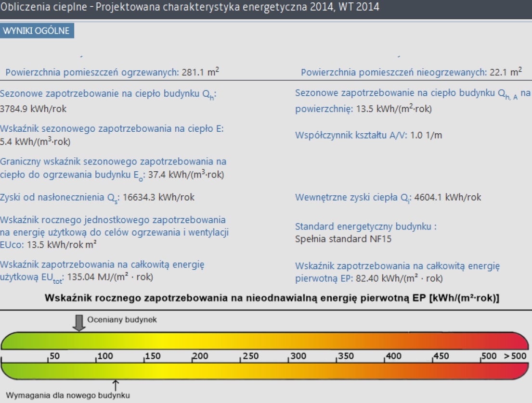Click the 3784.9 kWh/rok heat demand value
Image resolution: width=532 pixels, height=403 pixels.
[34, 109]
